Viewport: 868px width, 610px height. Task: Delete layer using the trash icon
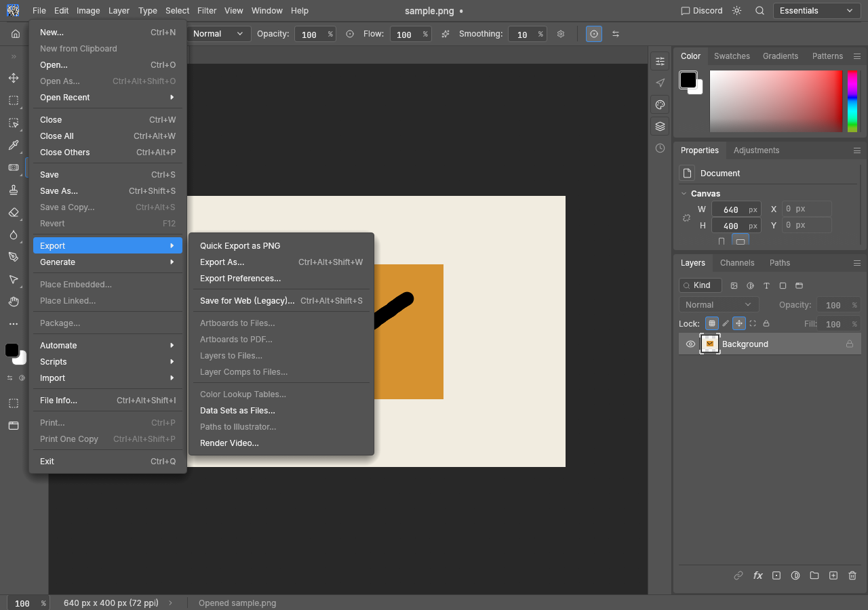(x=852, y=575)
